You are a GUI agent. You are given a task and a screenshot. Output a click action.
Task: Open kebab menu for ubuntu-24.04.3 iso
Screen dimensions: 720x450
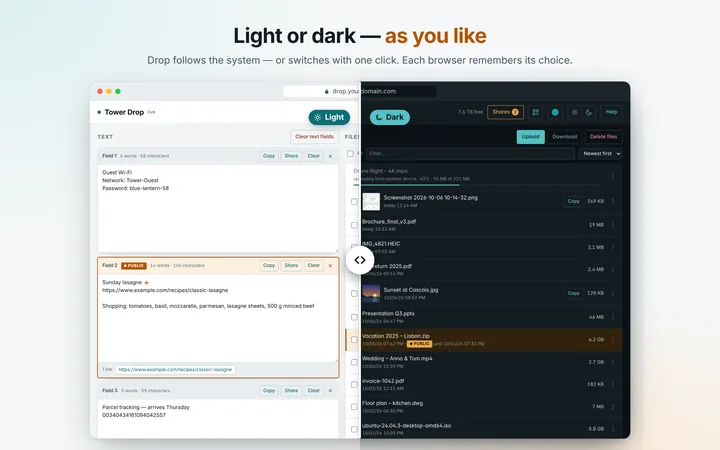pyautogui.click(x=613, y=429)
